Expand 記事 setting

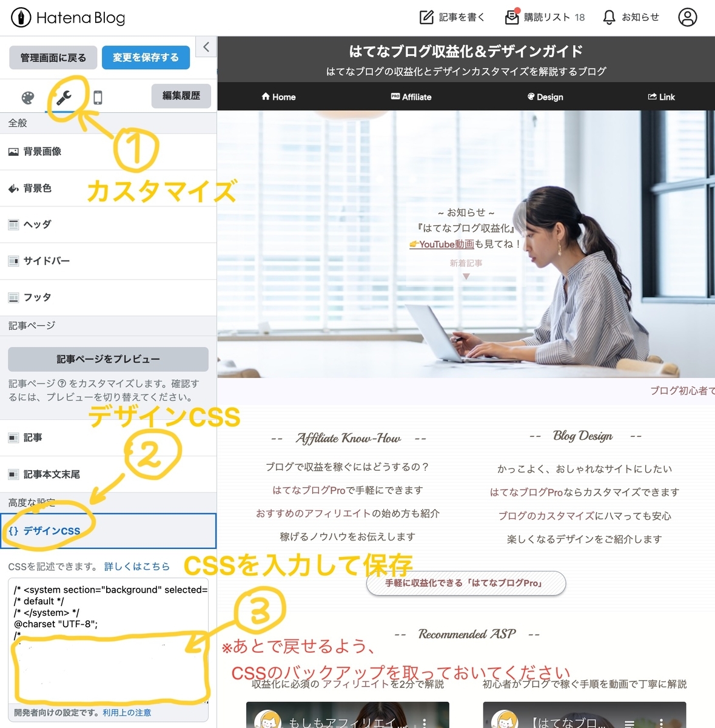(108, 437)
